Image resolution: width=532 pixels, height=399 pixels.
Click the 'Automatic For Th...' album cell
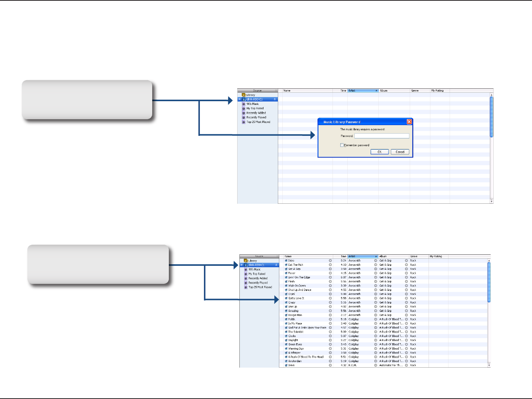pos(391,365)
